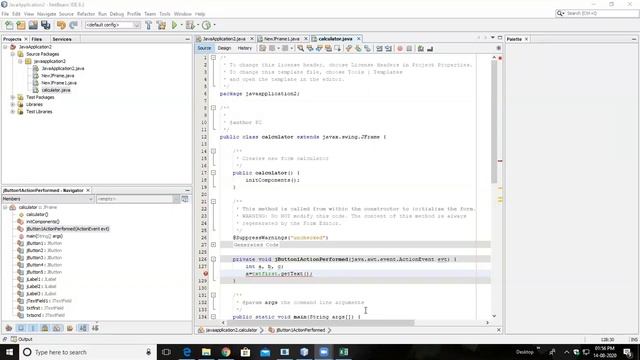Viewport: 640px width, 360px height.
Task: Open the Refactor menu
Action: click(86, 14)
